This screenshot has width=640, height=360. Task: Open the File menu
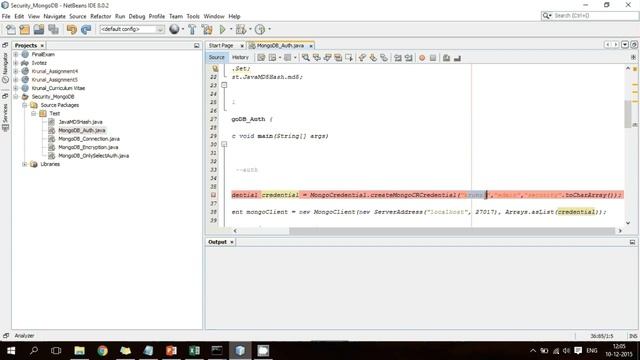[x=6, y=16]
